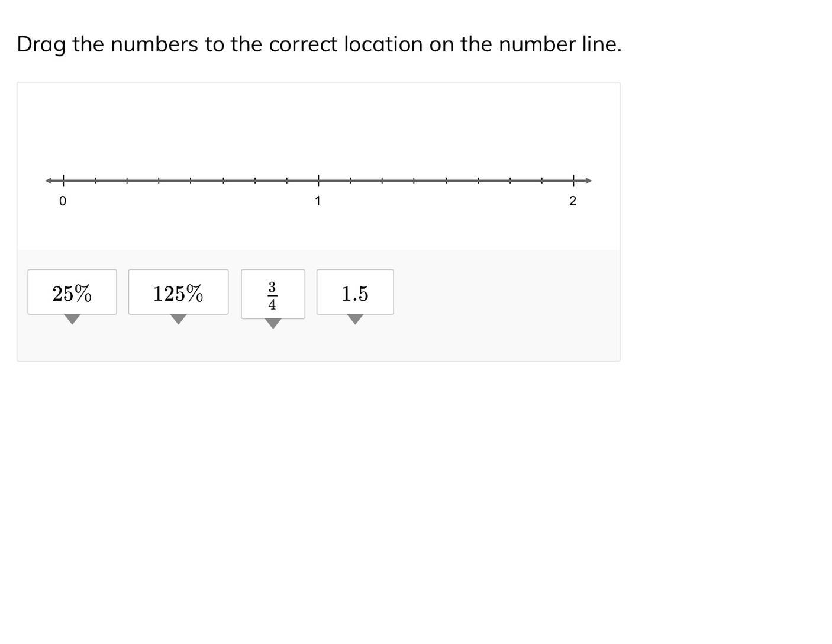Click the tick mark at 0

coord(63,181)
